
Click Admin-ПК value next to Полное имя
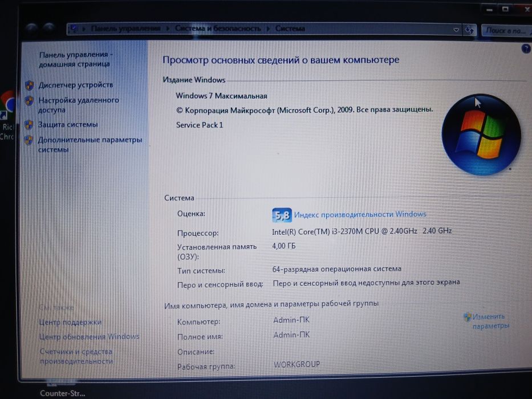click(291, 335)
